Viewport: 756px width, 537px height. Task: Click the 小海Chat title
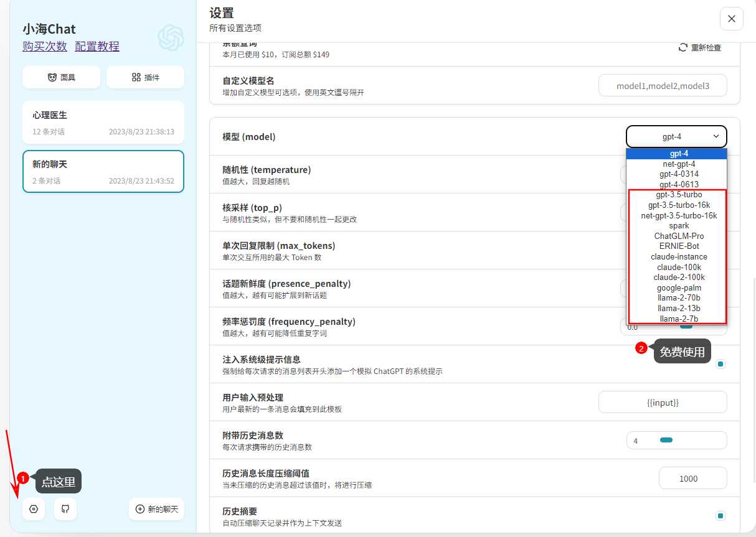pyautogui.click(x=49, y=29)
